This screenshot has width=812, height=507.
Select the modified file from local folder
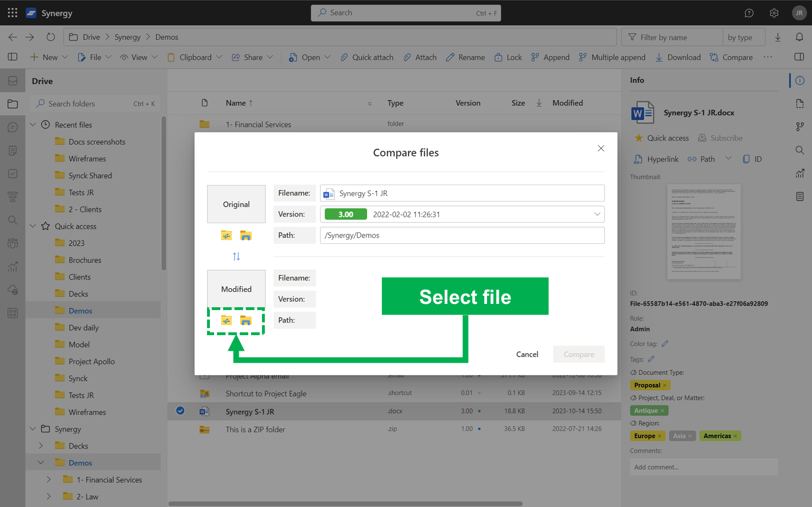click(x=245, y=320)
